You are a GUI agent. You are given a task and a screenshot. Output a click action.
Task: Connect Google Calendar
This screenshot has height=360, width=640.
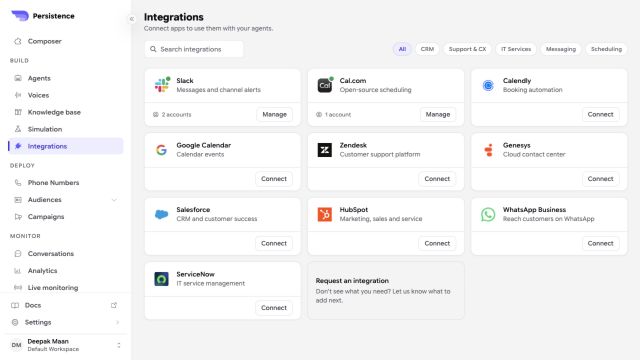[x=274, y=179]
